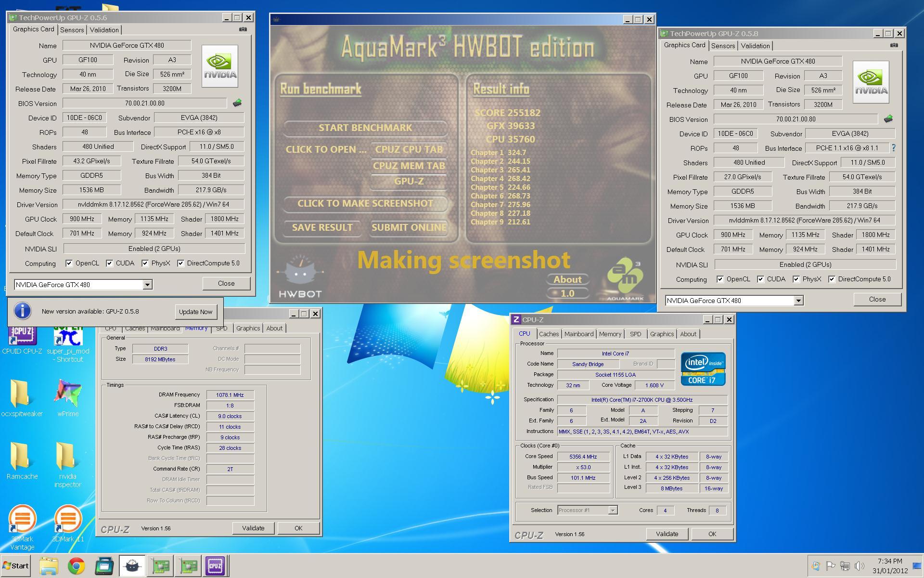Click the Specification field in CPU-Z

(x=642, y=400)
